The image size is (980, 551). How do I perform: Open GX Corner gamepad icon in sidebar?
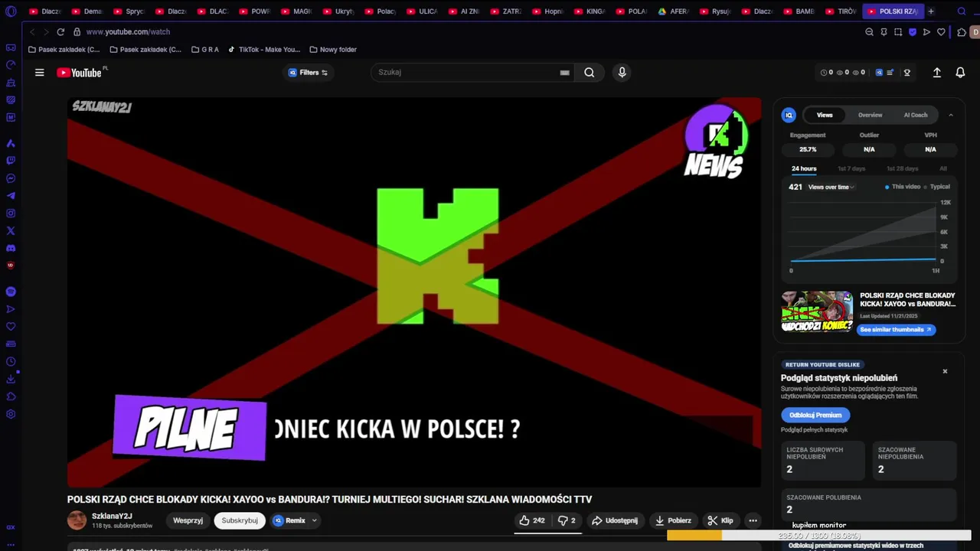coord(11,47)
